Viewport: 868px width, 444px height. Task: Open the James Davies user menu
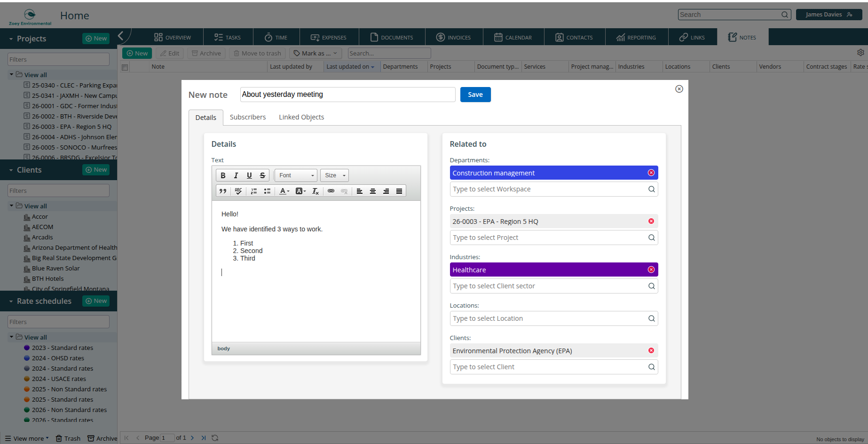(829, 15)
